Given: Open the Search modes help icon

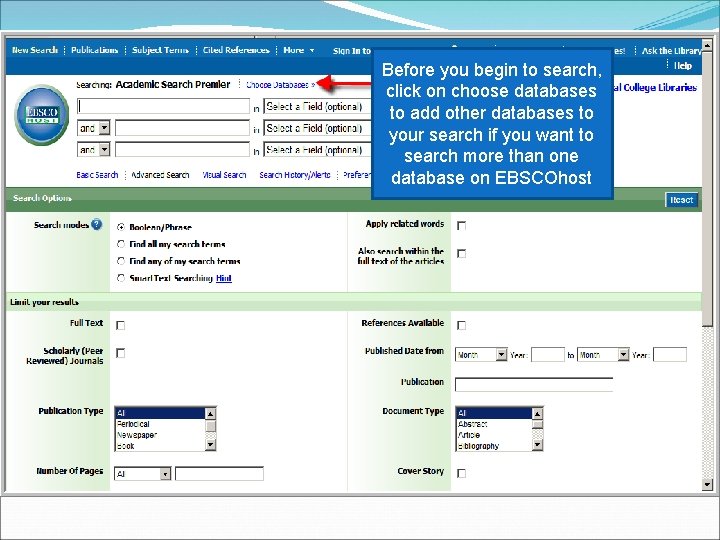Looking at the screenshot, I should coord(96,225).
